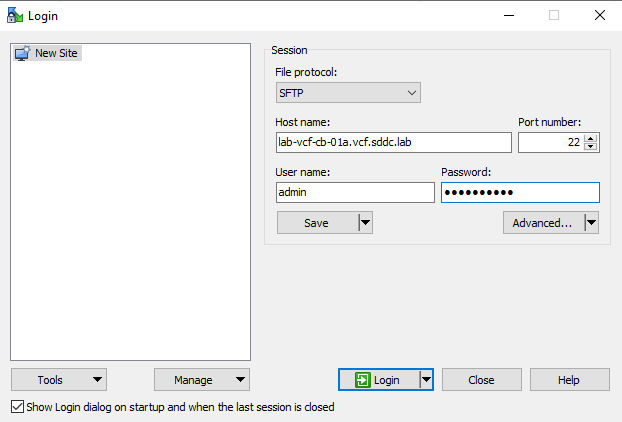The image size is (622, 422).
Task: Click the User name field
Action: coord(355,192)
